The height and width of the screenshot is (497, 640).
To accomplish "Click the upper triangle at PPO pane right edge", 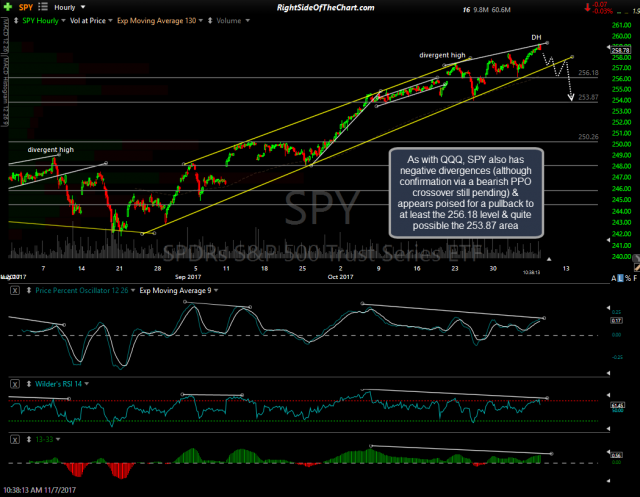I will pyautogui.click(x=609, y=308).
